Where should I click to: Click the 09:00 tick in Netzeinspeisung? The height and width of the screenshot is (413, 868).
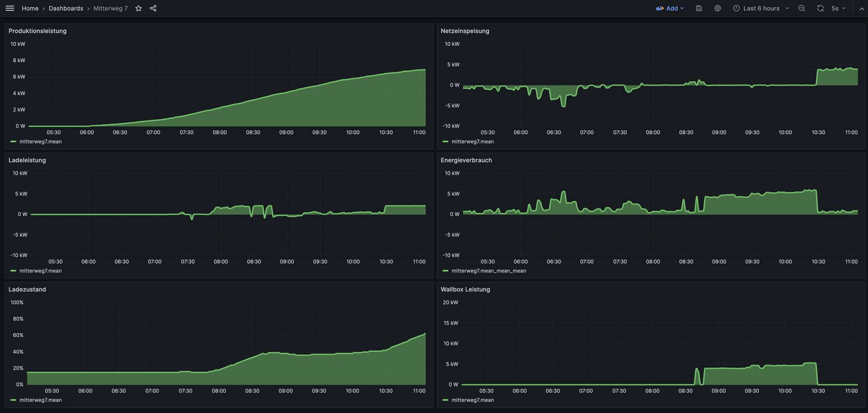(719, 132)
